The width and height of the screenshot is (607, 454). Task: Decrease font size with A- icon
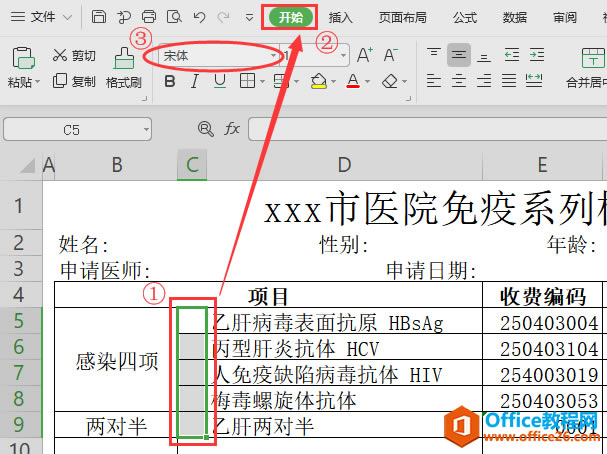click(391, 55)
